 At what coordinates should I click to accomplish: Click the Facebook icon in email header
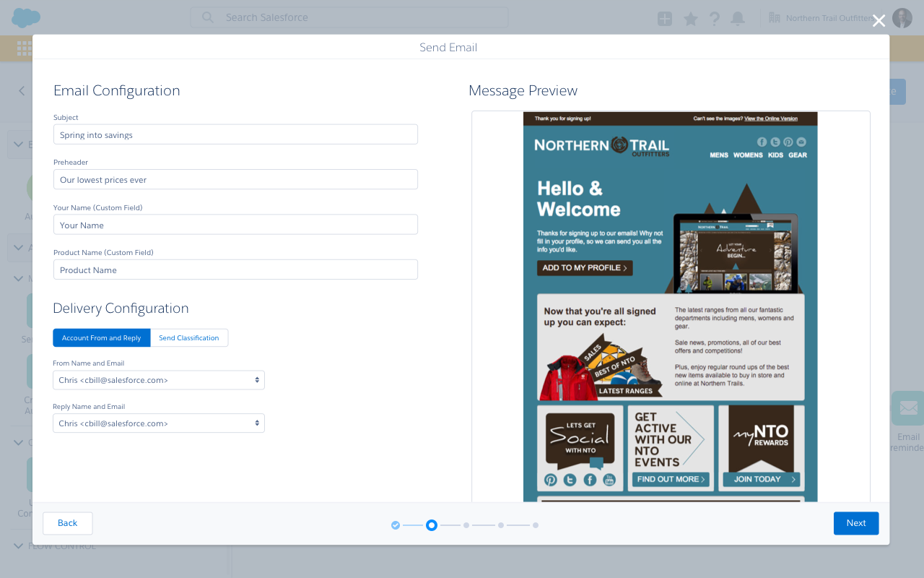pyautogui.click(x=762, y=142)
